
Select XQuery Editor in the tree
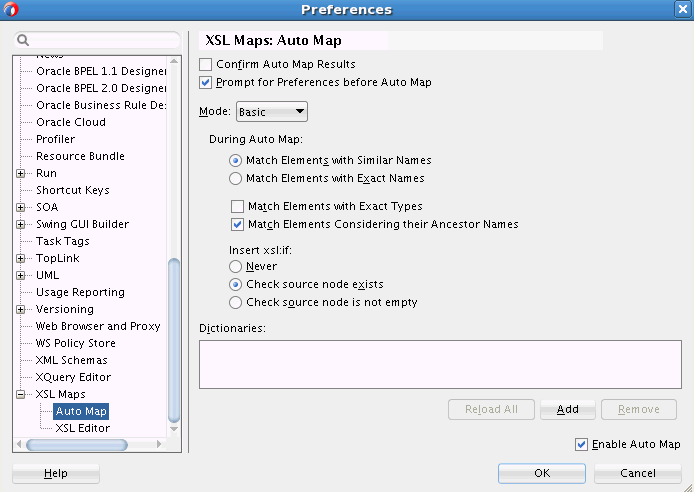coord(73,377)
